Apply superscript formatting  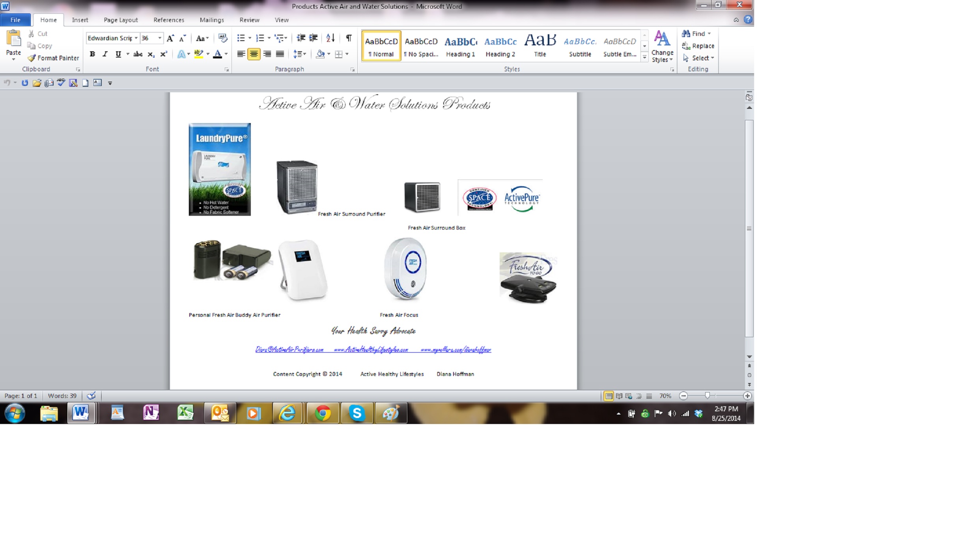coord(163,54)
